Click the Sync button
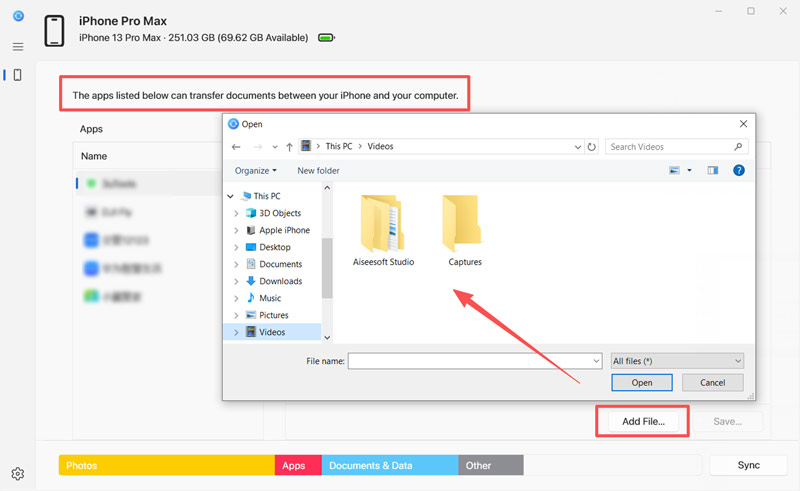Image resolution: width=800 pixels, height=491 pixels. click(748, 465)
